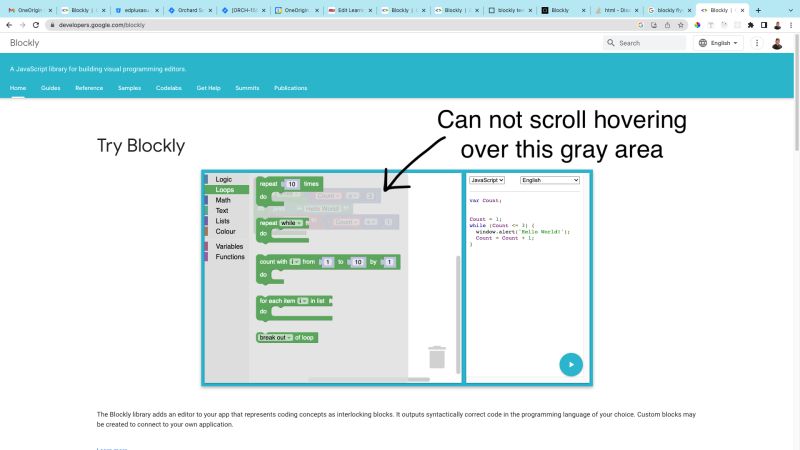The height and width of the screenshot is (450, 800).
Task: Click the Blockly workspace horizontal scrollbar
Action: tap(368, 379)
